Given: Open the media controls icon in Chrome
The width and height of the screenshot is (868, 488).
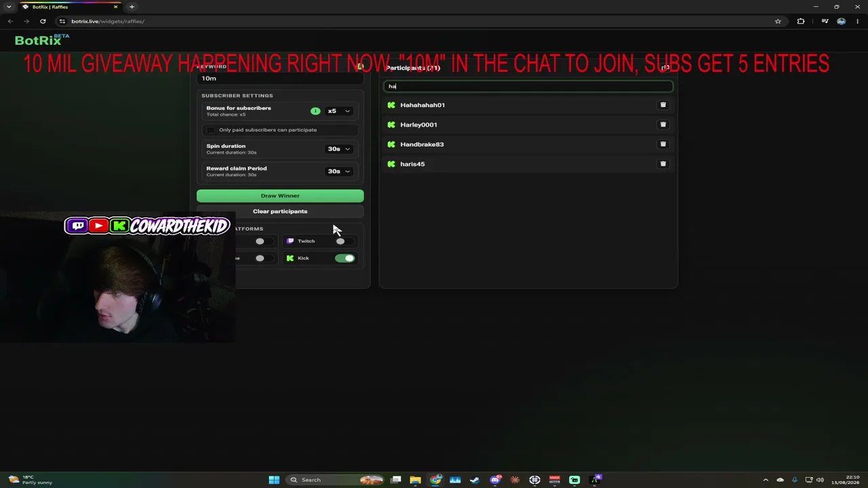Looking at the screenshot, I should (x=825, y=21).
